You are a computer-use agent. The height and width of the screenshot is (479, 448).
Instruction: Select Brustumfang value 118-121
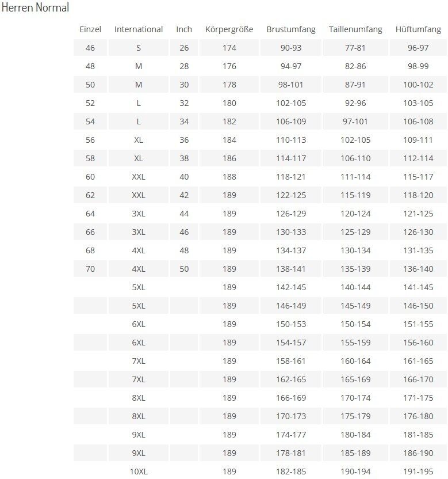click(x=291, y=177)
